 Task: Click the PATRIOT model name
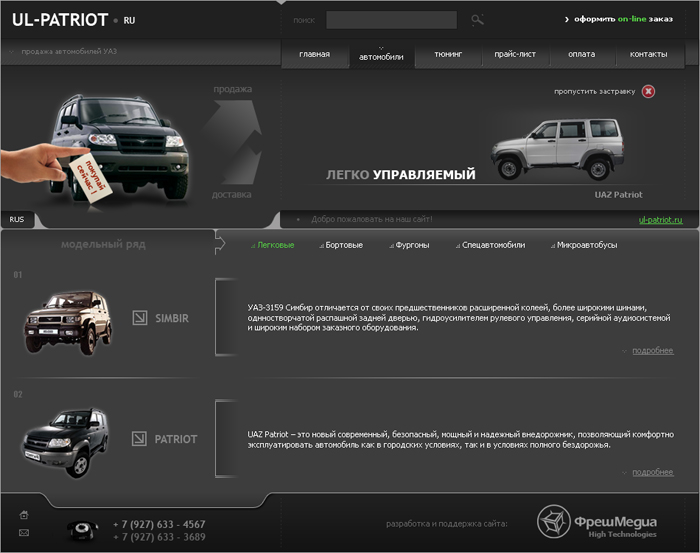(x=175, y=439)
